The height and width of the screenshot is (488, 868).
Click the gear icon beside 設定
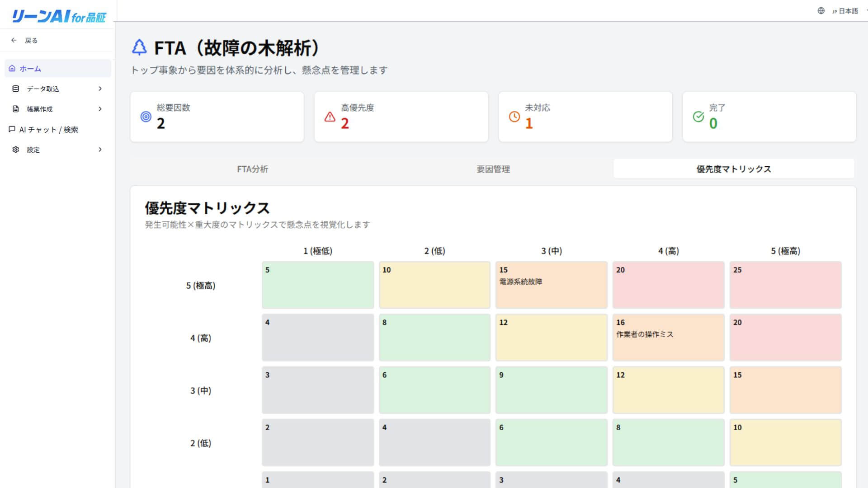click(16, 150)
